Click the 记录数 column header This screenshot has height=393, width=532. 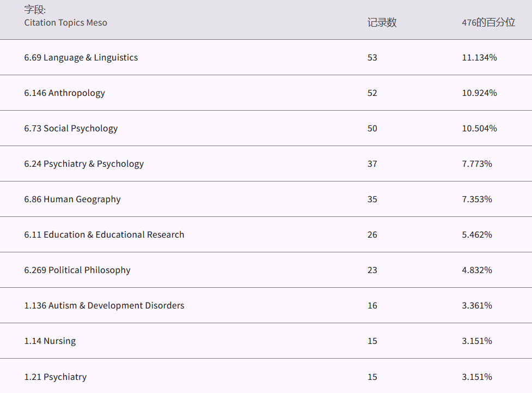382,23
